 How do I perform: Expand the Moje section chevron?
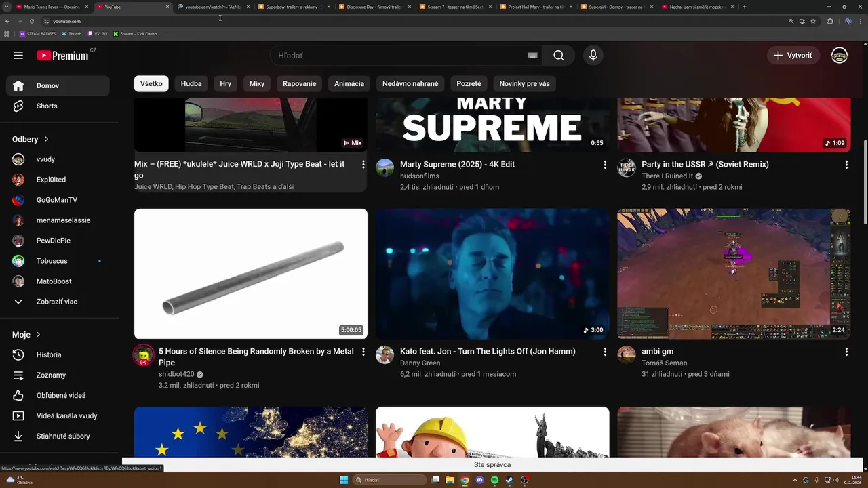[38, 335]
